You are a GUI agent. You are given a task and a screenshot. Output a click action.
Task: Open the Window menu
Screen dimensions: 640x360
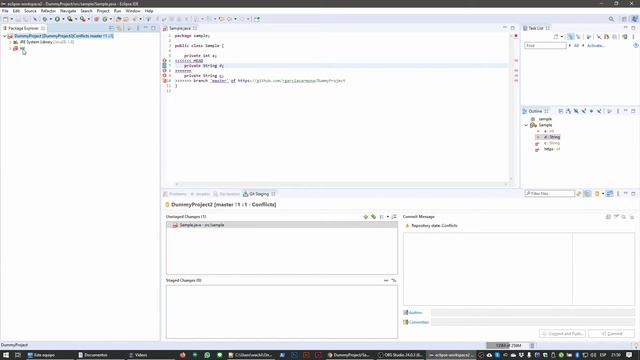[133, 11]
